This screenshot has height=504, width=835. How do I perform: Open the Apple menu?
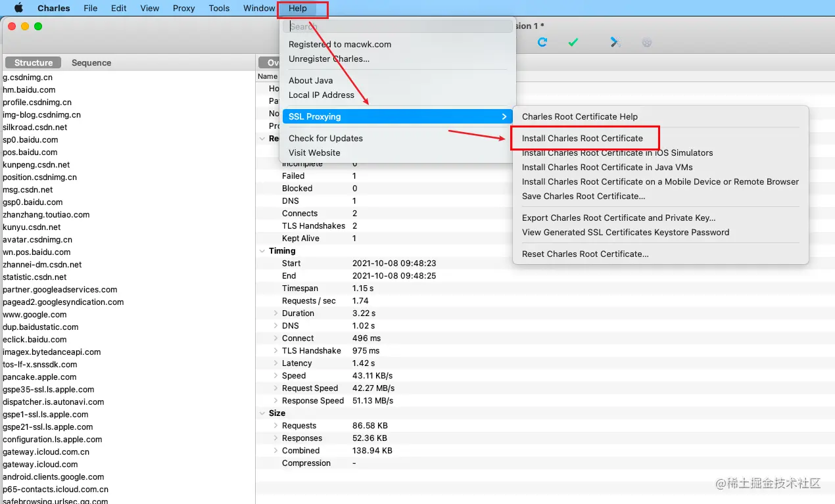tap(18, 8)
